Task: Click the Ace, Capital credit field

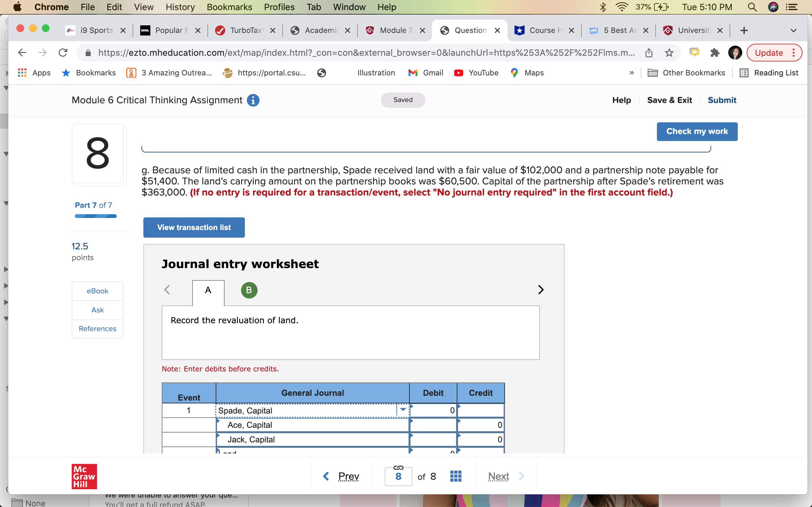Action: (481, 425)
